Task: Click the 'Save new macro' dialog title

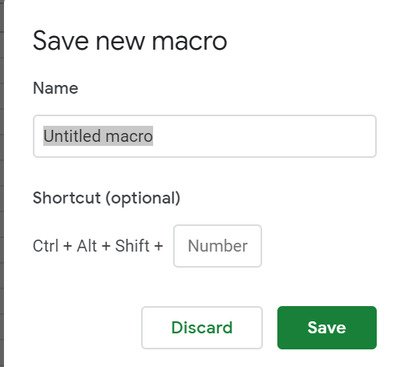Action: click(x=130, y=41)
